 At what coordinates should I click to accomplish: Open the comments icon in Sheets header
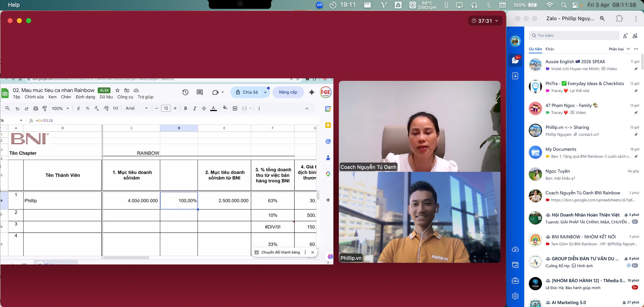point(200,92)
